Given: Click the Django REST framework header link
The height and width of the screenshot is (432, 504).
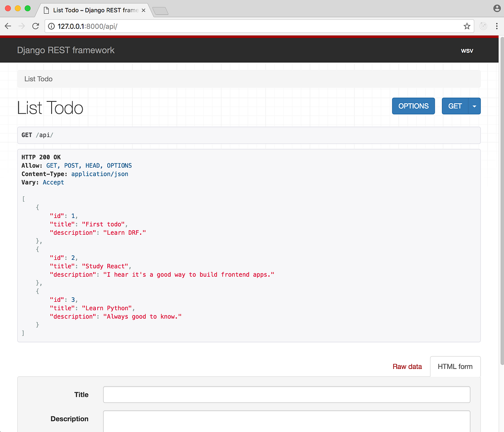Looking at the screenshot, I should (66, 50).
